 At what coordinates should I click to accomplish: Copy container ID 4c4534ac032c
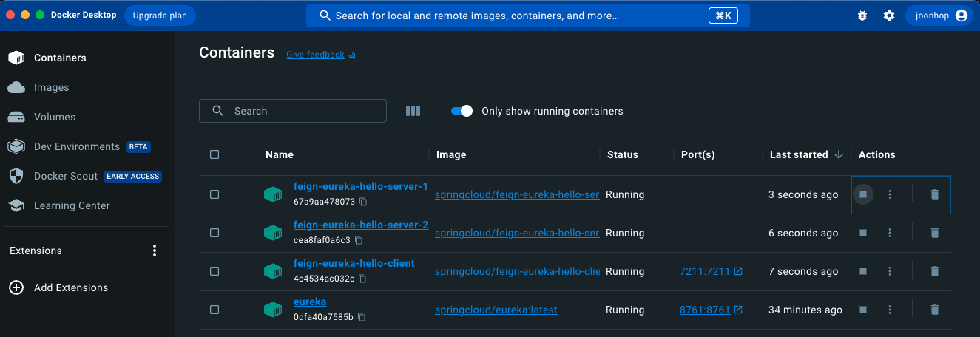362,279
